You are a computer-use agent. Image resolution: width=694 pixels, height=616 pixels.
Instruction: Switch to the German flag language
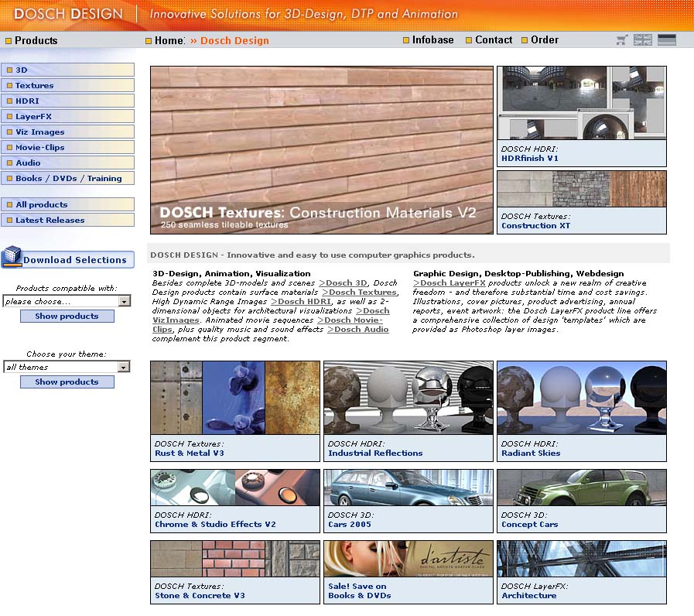point(667,40)
